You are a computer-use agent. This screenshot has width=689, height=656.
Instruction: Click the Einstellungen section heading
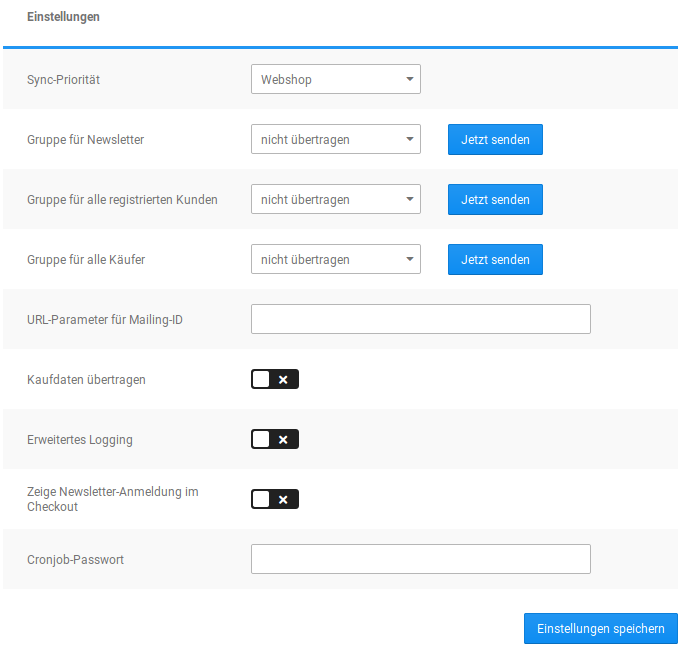click(63, 17)
